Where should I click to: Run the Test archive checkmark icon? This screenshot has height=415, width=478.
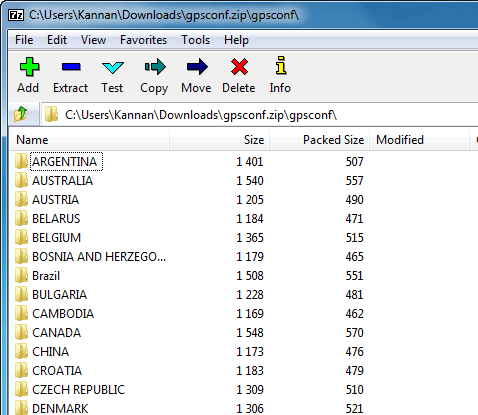(113, 67)
